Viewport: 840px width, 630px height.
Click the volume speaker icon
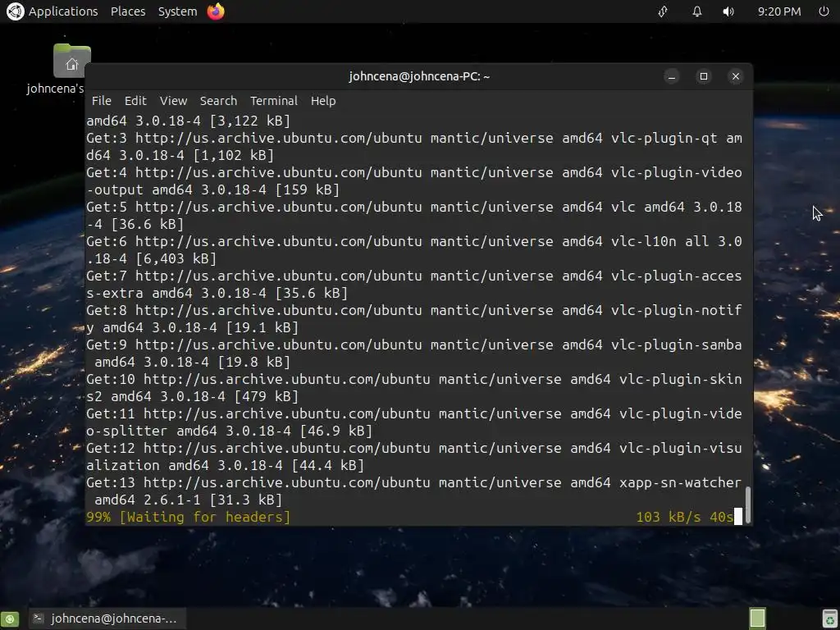(x=728, y=11)
